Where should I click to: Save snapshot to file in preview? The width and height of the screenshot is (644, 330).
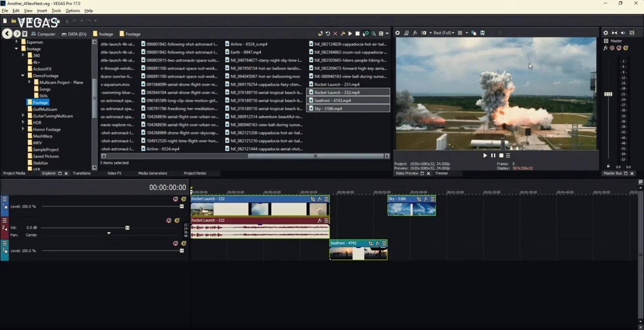(482, 33)
